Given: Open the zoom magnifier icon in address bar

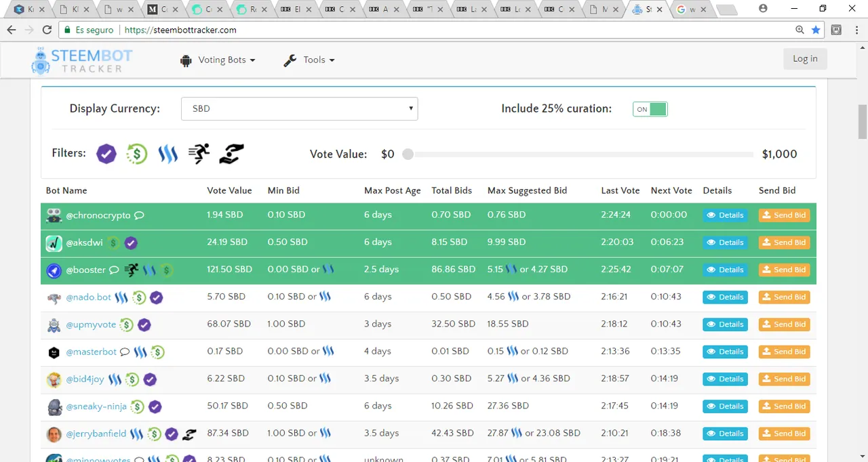Looking at the screenshot, I should click(800, 30).
